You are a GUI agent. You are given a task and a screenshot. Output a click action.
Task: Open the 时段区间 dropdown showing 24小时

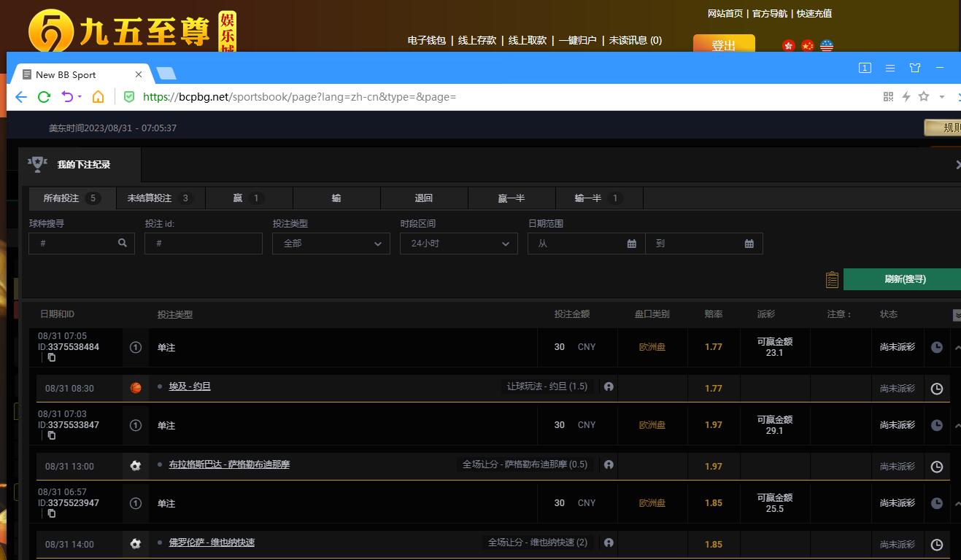click(458, 244)
